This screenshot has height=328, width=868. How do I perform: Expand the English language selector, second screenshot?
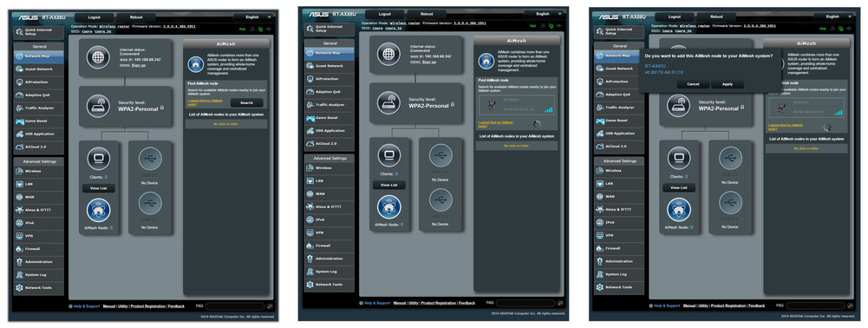(545, 14)
